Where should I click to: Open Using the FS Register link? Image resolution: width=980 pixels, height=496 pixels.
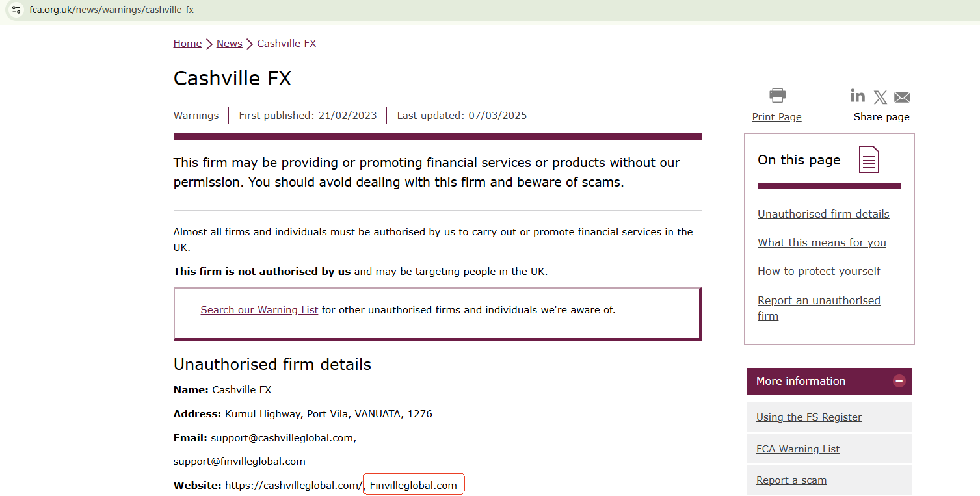point(808,417)
